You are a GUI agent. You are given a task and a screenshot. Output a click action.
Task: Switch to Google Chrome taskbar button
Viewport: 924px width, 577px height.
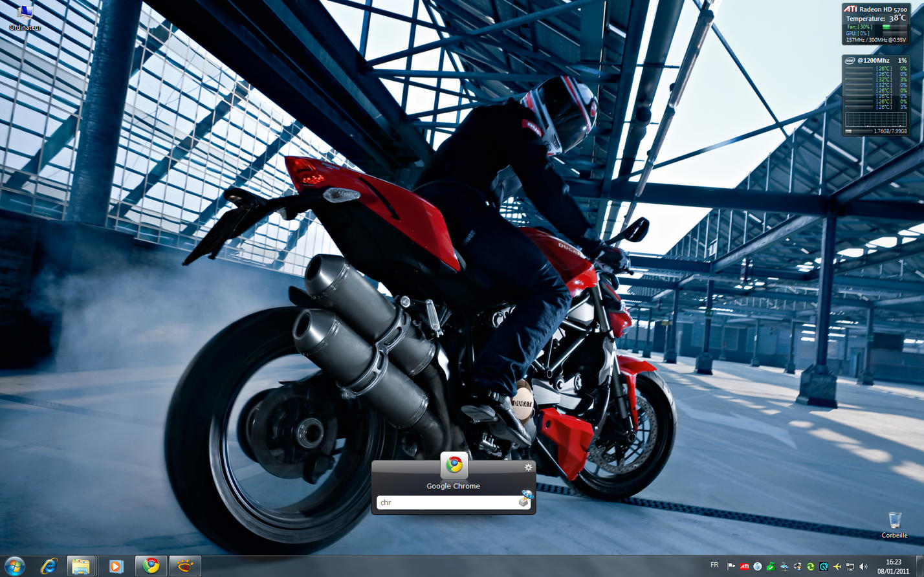coord(151,566)
